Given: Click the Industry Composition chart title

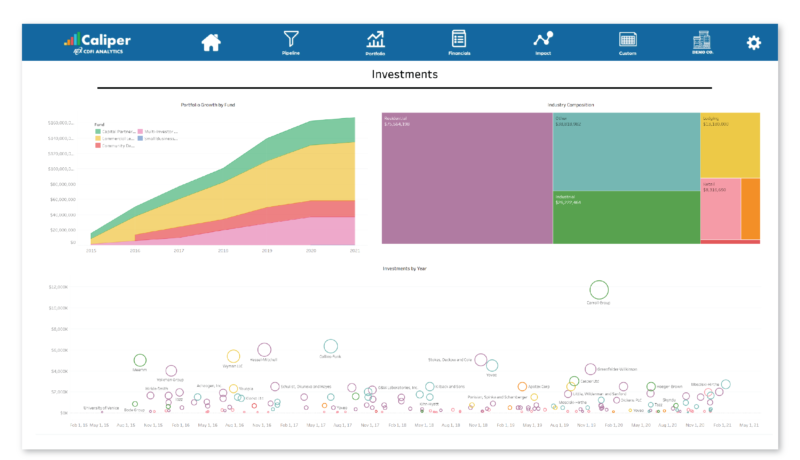Looking at the screenshot, I should [571, 105].
